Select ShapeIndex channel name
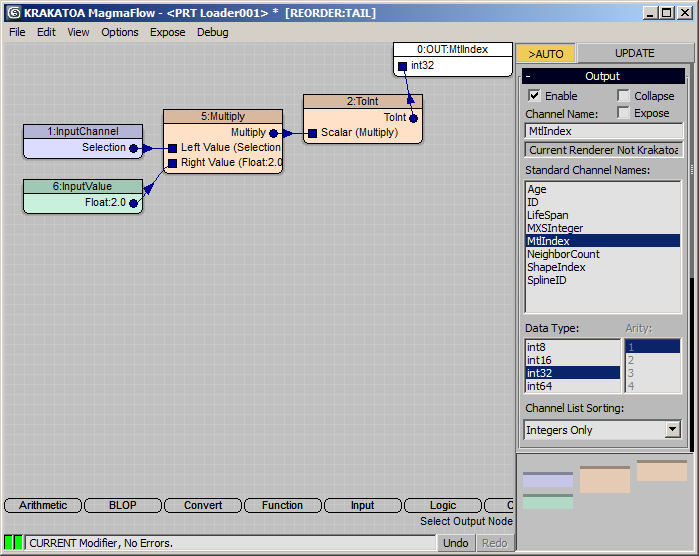This screenshot has width=699, height=556. [x=603, y=267]
